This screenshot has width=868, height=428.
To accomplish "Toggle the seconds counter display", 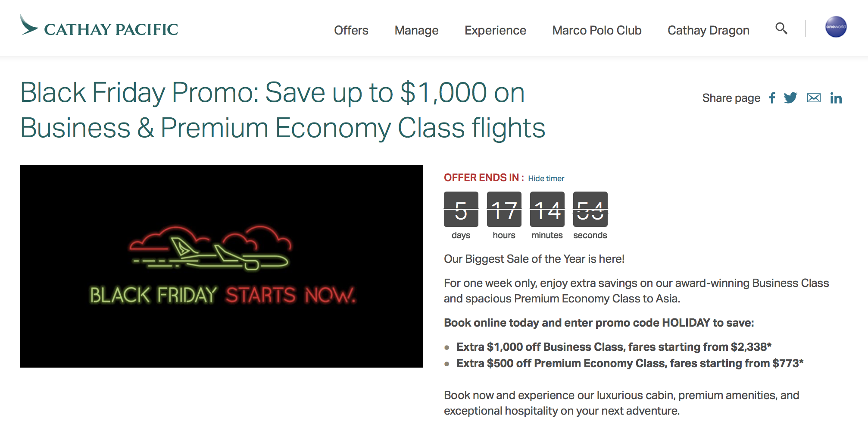I will pos(590,210).
